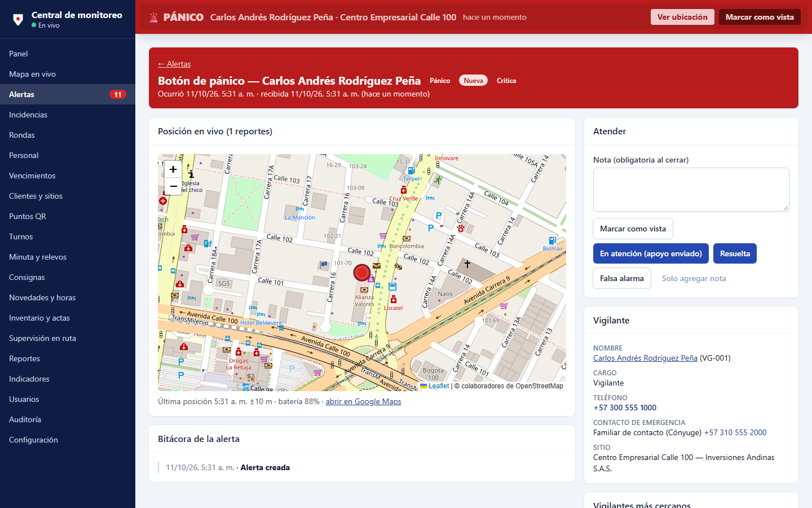This screenshot has width=812, height=508.
Task: Click Marcar como vista in red banner
Action: pyautogui.click(x=760, y=17)
